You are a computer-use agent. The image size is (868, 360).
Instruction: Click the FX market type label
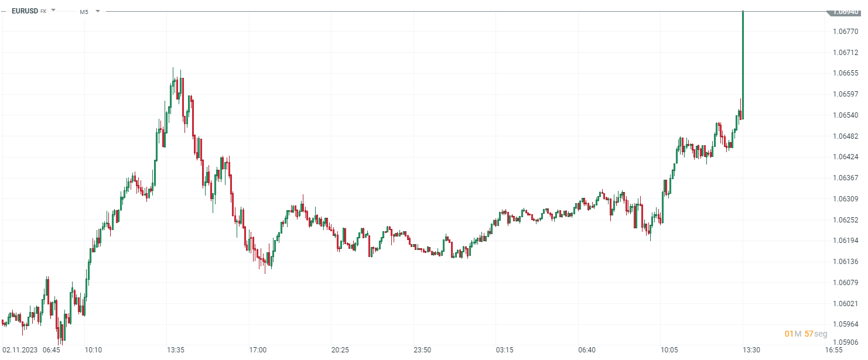[x=43, y=11]
